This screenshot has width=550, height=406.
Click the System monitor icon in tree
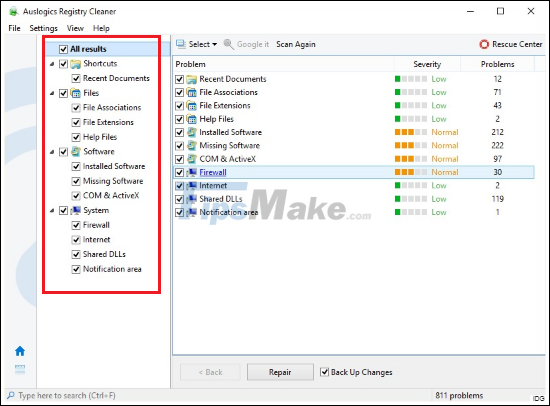pos(75,210)
